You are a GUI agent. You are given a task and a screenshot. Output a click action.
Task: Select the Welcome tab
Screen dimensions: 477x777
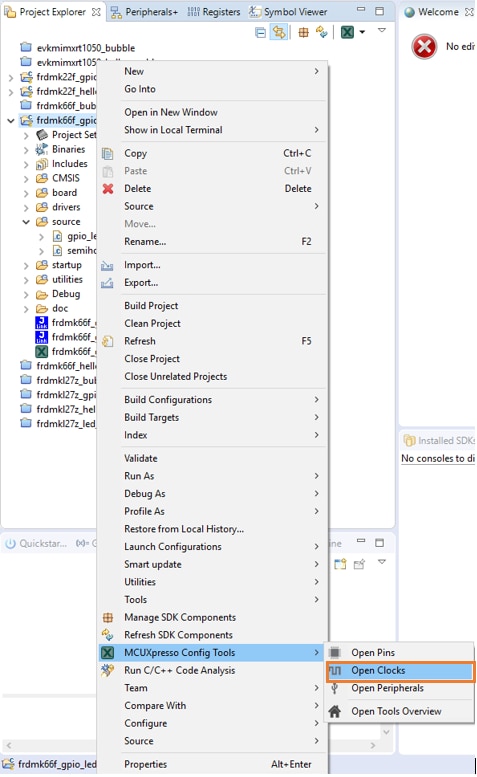click(x=438, y=12)
